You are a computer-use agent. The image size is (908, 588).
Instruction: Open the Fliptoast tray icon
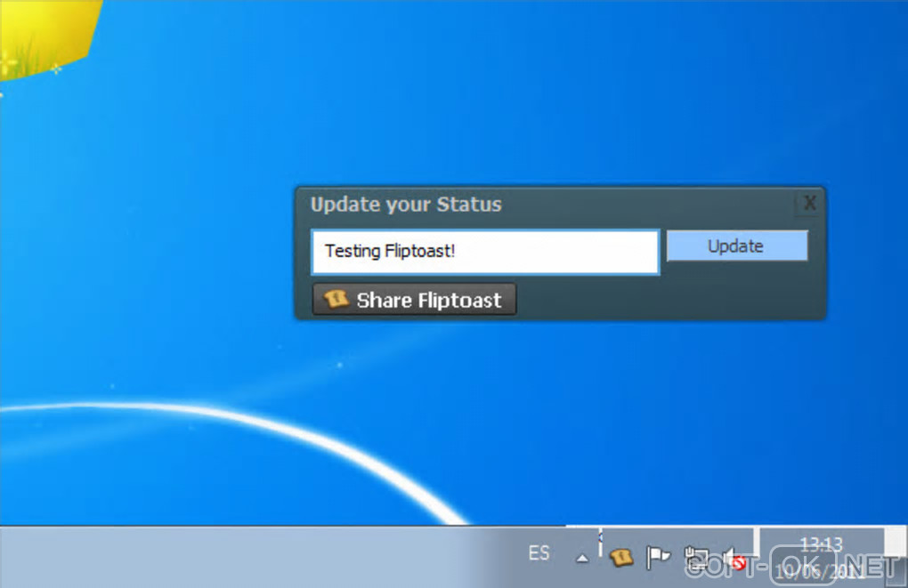point(620,558)
